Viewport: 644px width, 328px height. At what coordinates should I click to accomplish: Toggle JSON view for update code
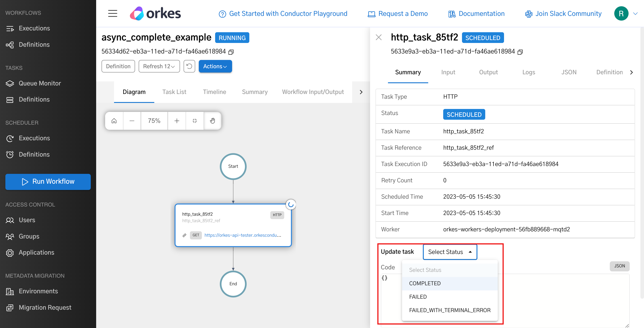click(619, 266)
